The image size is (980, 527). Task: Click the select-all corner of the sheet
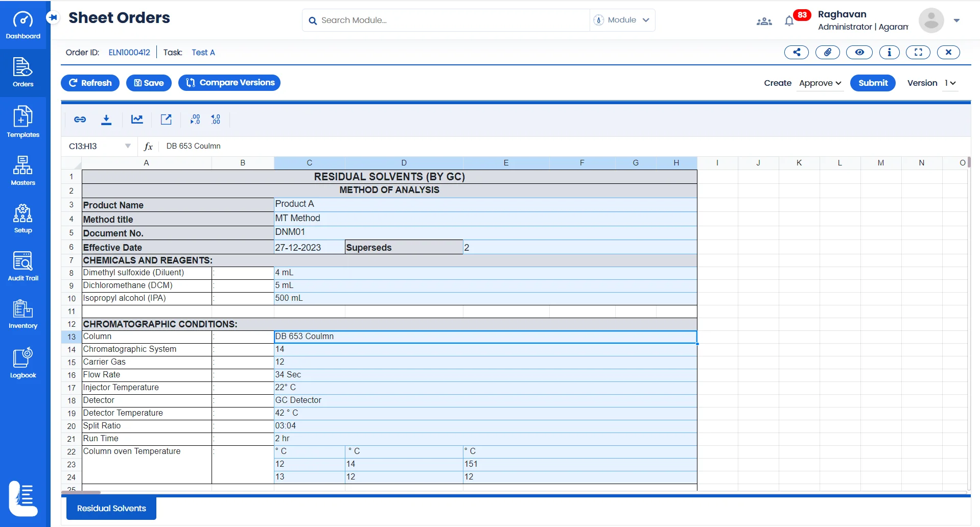(72, 163)
